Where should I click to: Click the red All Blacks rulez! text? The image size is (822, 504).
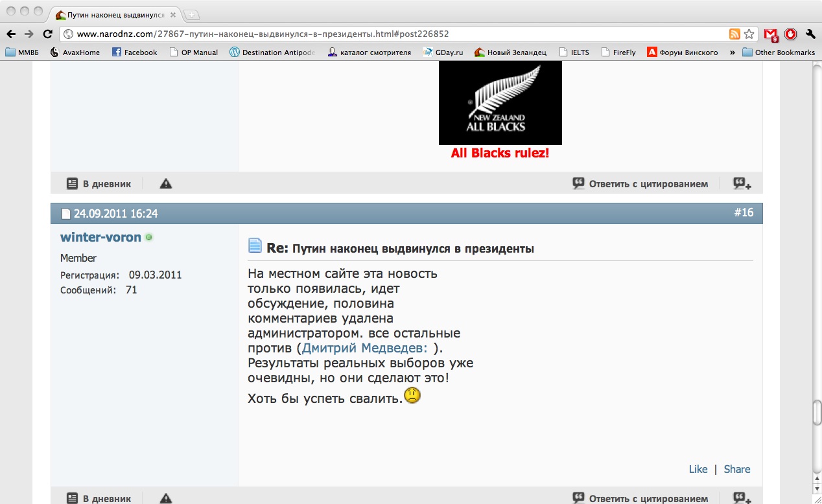tap(500, 154)
